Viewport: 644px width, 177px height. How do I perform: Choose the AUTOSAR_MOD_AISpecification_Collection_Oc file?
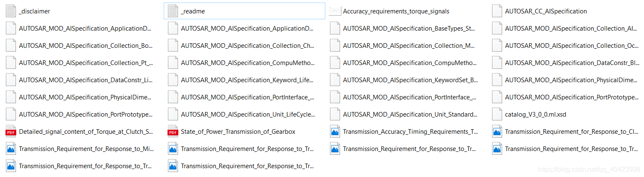click(x=565, y=46)
